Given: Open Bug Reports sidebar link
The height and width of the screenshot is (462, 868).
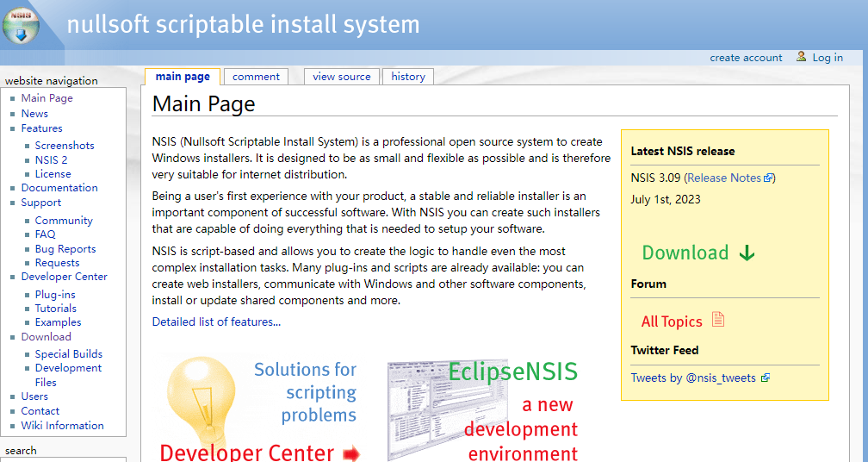Looking at the screenshot, I should (65, 249).
